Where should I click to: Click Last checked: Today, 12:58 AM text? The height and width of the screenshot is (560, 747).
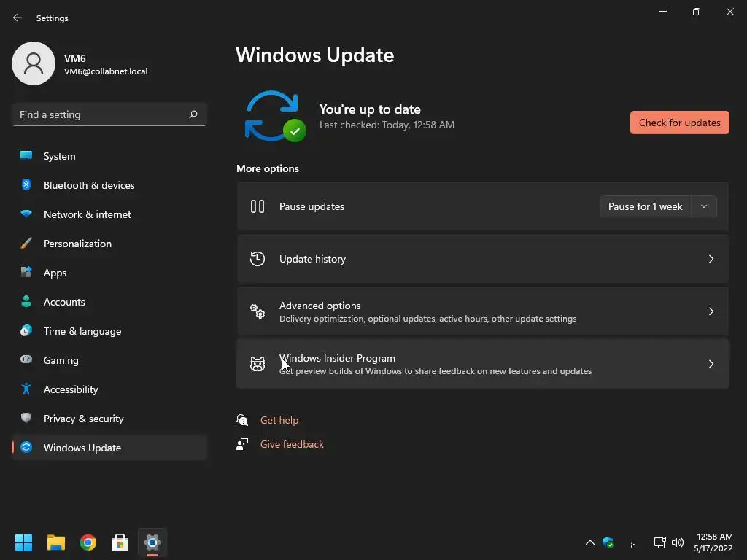point(387,125)
